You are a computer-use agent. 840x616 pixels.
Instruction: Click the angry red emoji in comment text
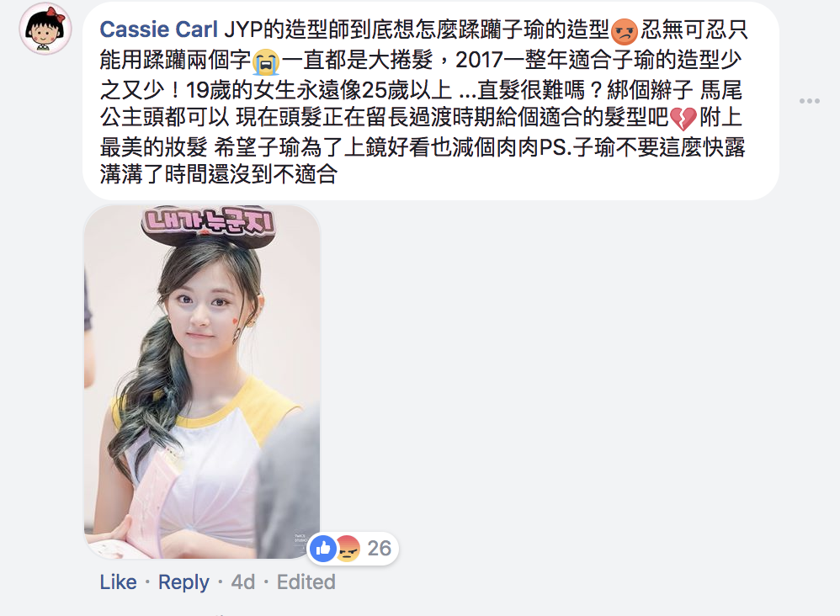tap(624, 31)
